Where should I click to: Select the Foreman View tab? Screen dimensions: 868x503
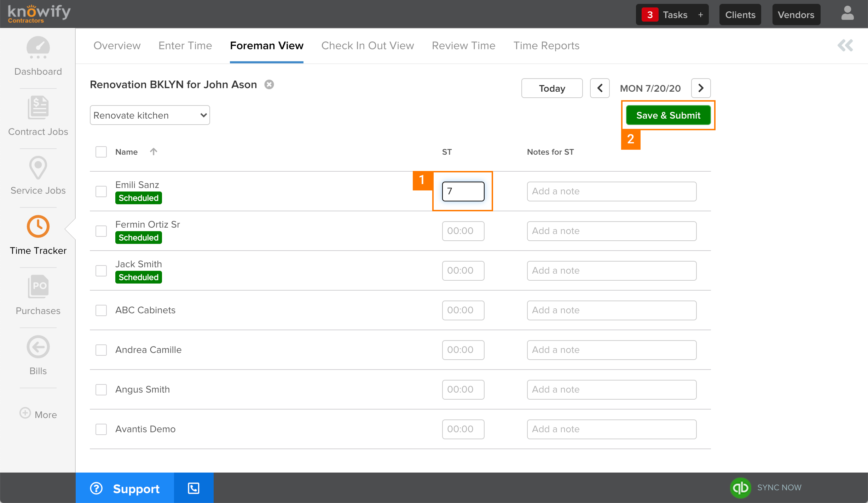267,46
